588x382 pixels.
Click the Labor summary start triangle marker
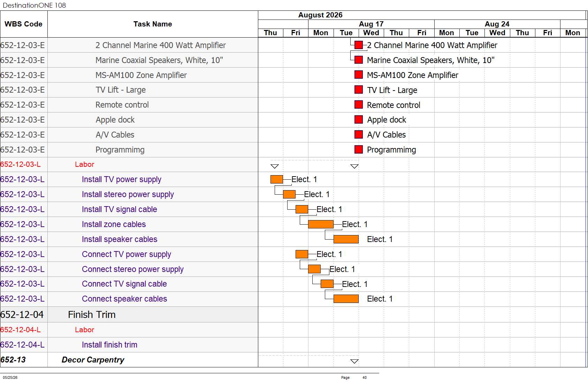pos(275,166)
